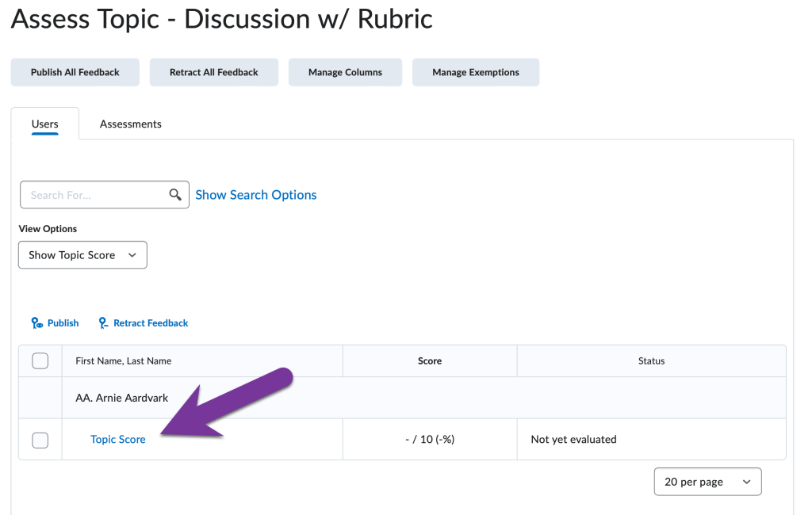Open Topic Score for Arnie Aardvark
Image resolution: width=812 pixels, height=515 pixels.
(117, 439)
